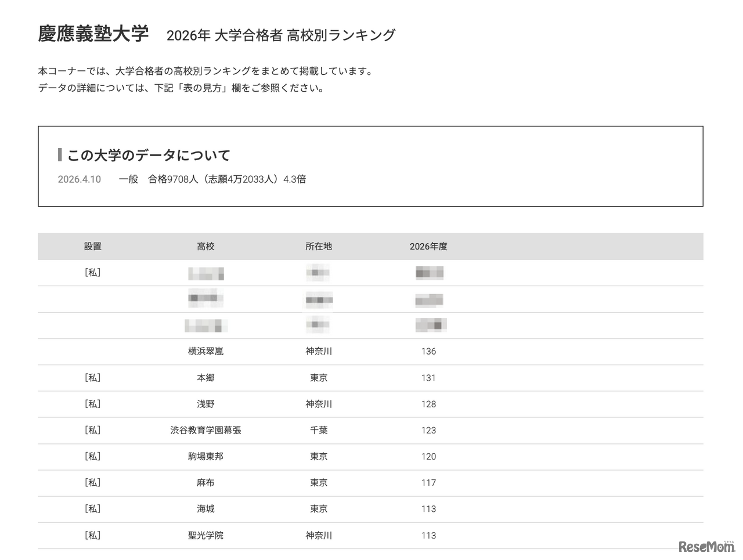Image resolution: width=743 pixels, height=560 pixels.
Task: Click the first blurred school thumbnail
Action: click(x=206, y=273)
